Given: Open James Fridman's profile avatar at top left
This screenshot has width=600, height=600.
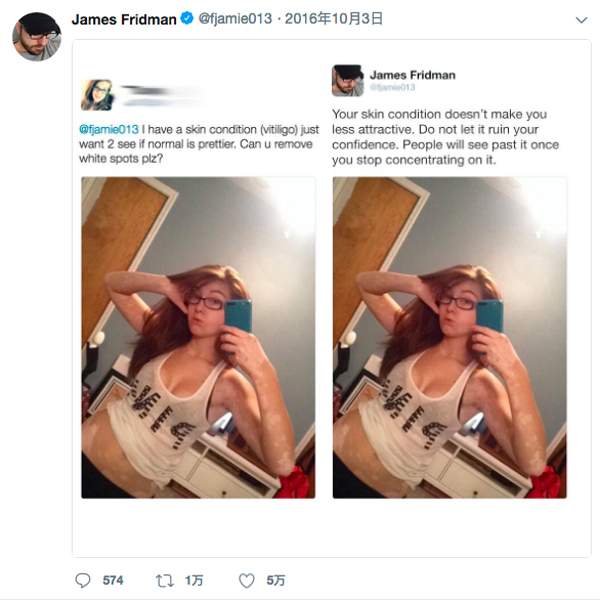Looking at the screenshot, I should pyautogui.click(x=37, y=36).
